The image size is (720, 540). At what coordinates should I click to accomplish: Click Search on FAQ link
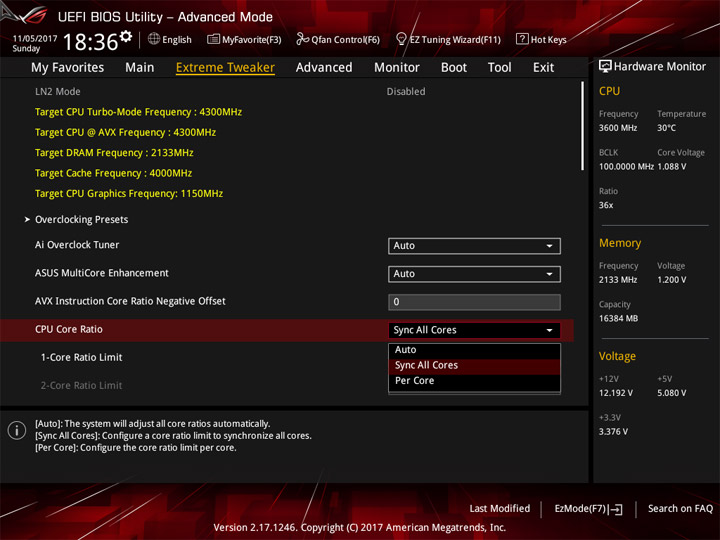681,509
